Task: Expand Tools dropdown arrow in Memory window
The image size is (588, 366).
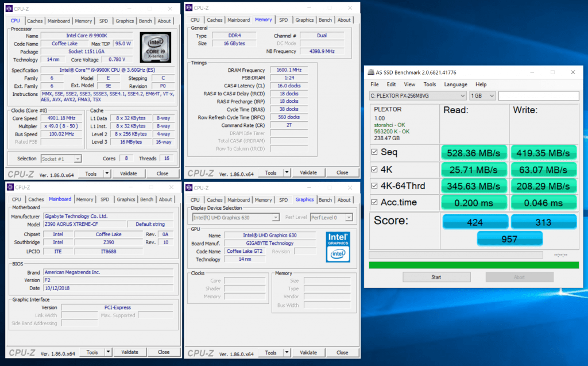Action: tap(287, 173)
